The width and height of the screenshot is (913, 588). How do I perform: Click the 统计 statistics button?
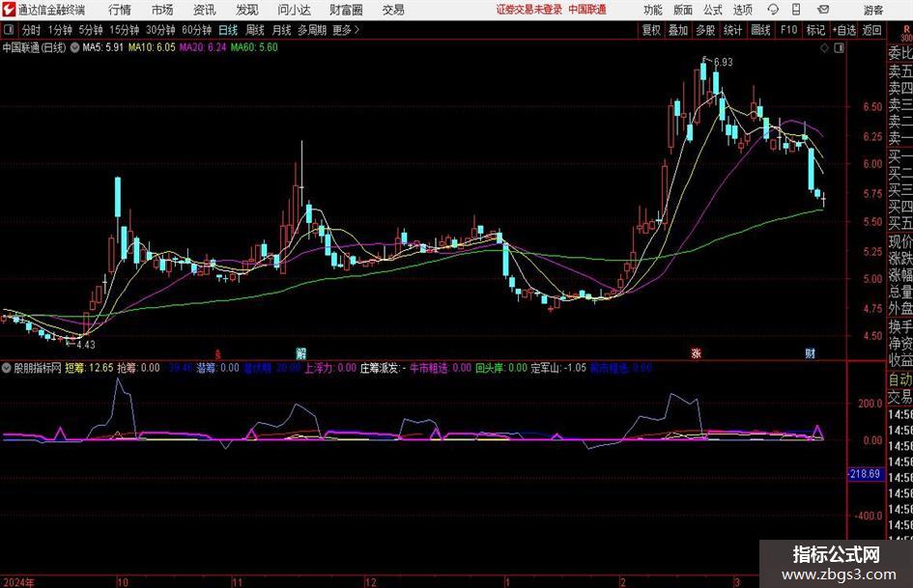pyautogui.click(x=732, y=30)
